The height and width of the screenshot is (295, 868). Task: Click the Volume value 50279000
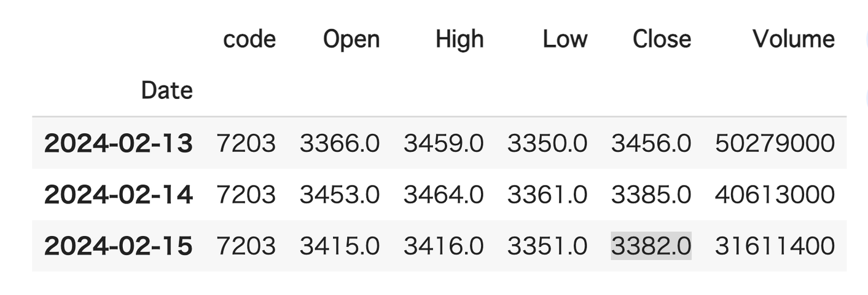click(775, 144)
